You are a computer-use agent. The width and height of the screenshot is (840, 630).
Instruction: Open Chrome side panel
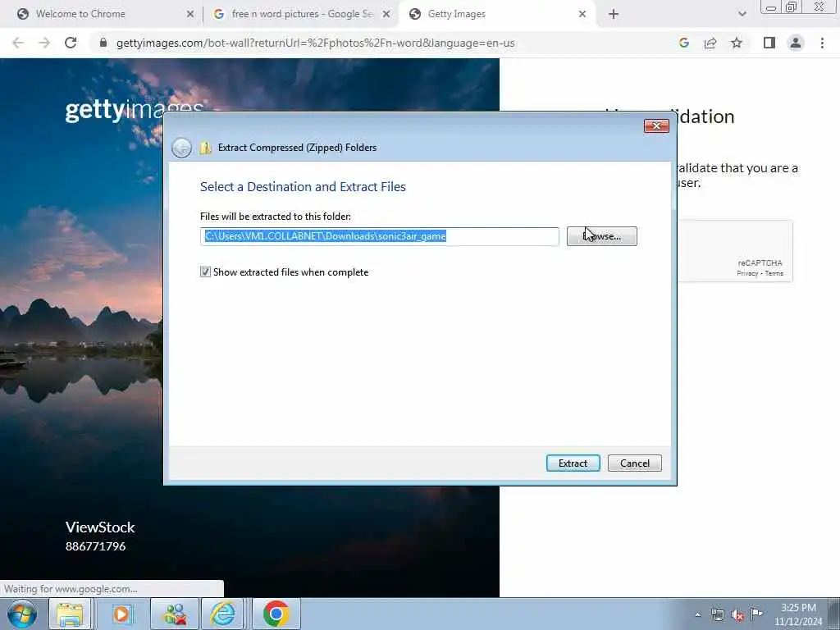coord(769,43)
